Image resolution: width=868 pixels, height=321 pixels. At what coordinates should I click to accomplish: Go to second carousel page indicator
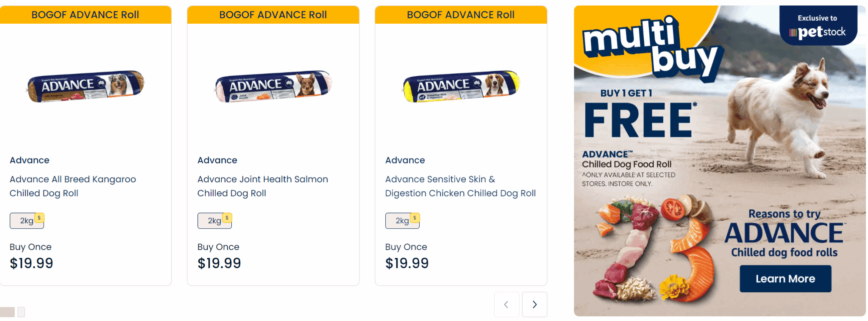(x=21, y=312)
